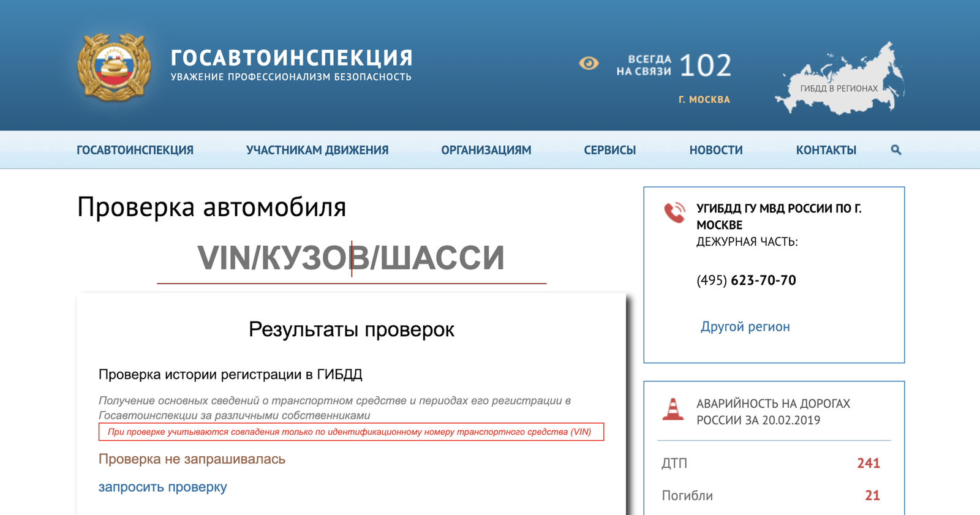Click the запросить проверку link
980x515 pixels.
click(x=163, y=487)
